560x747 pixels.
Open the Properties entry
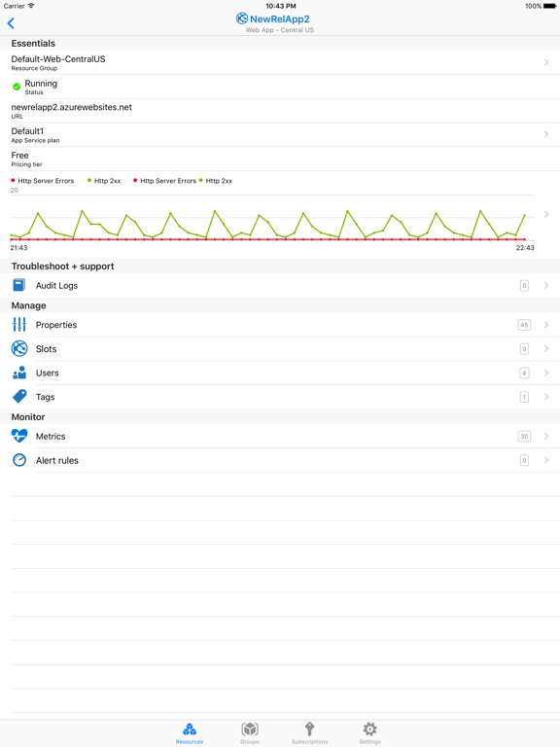[280, 325]
